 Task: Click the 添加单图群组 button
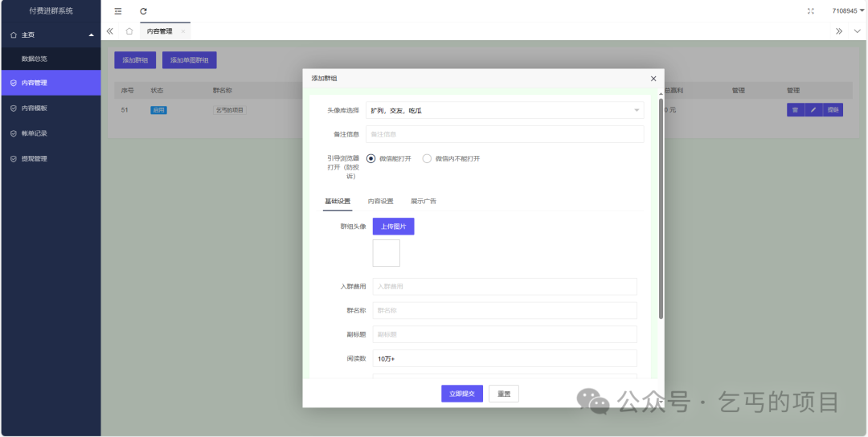pos(190,60)
